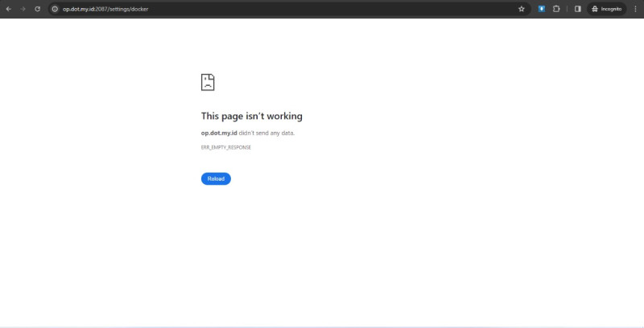Open the blue extension icon in toolbar
Viewport: 644px width, 328px height.
pos(542,9)
